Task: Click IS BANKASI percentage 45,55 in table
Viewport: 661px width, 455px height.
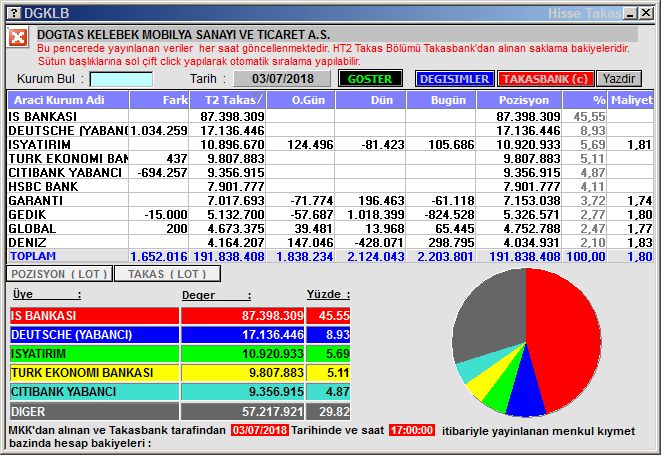Action: (x=589, y=116)
